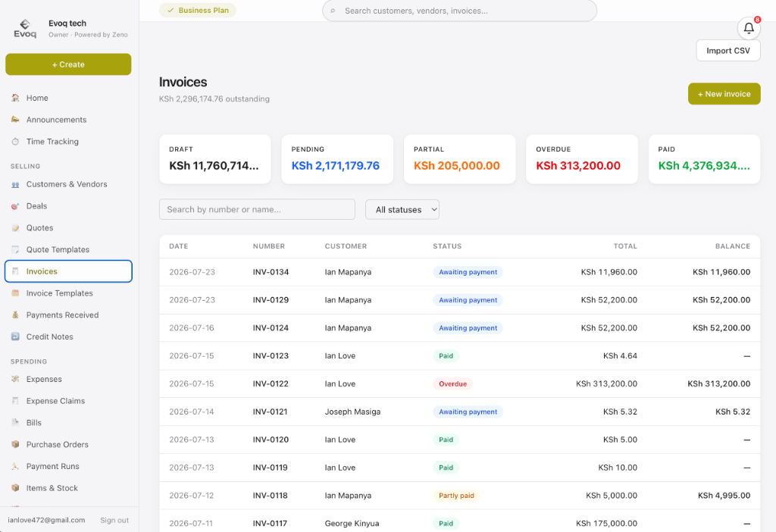Click the STATUS column header
The image size is (776, 532).
[x=447, y=246]
